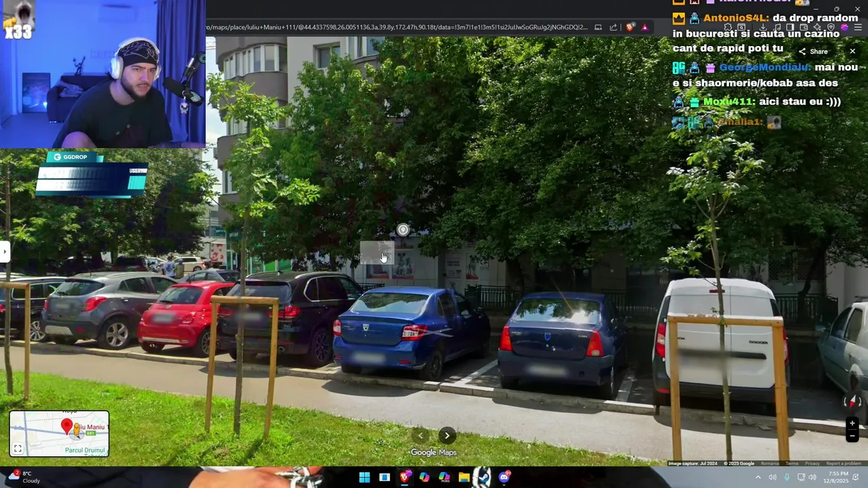Open Task View on the taskbar
The height and width of the screenshot is (488, 868).
click(x=384, y=477)
